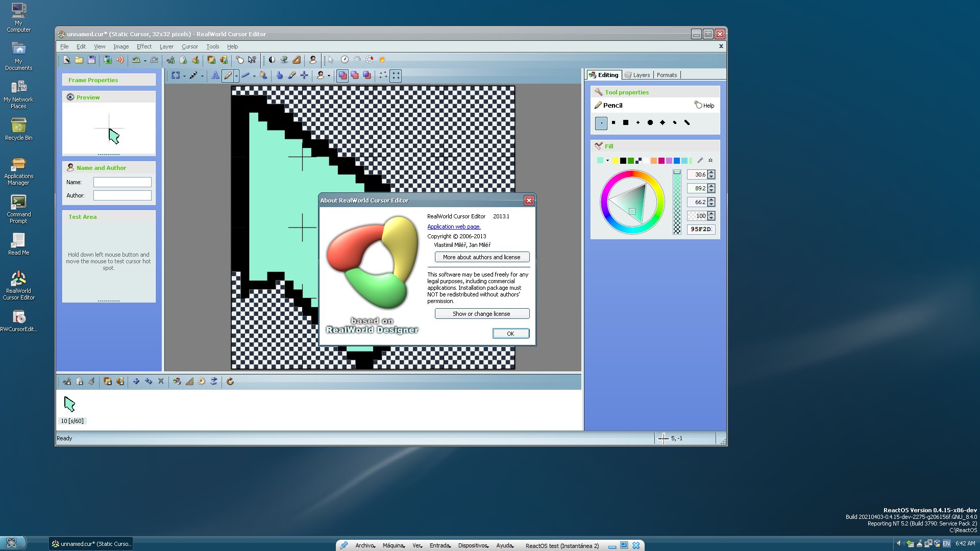Click the rectangle selection tool icon

176,76
